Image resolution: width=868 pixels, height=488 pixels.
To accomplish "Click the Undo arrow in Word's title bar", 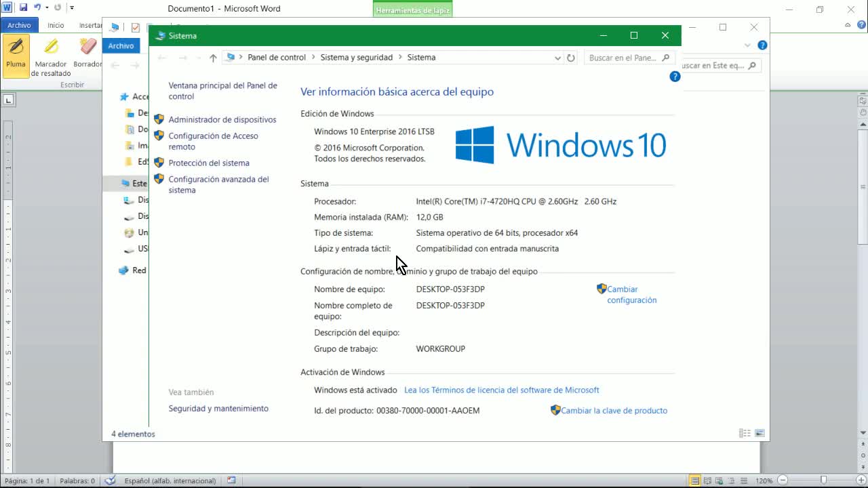I will [37, 8].
